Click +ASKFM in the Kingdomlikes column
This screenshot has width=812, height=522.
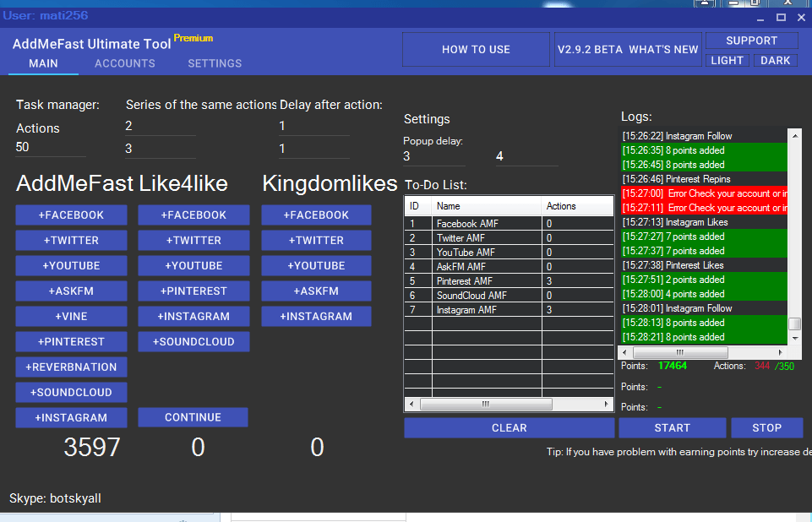point(316,291)
